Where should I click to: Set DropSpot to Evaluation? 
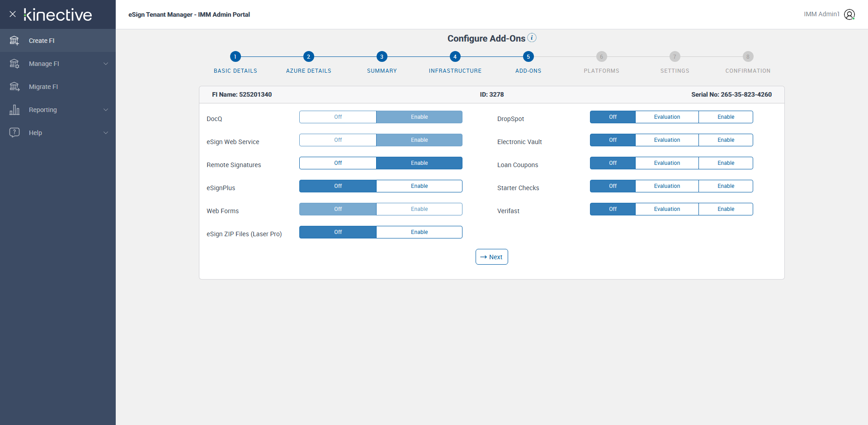[667, 117]
